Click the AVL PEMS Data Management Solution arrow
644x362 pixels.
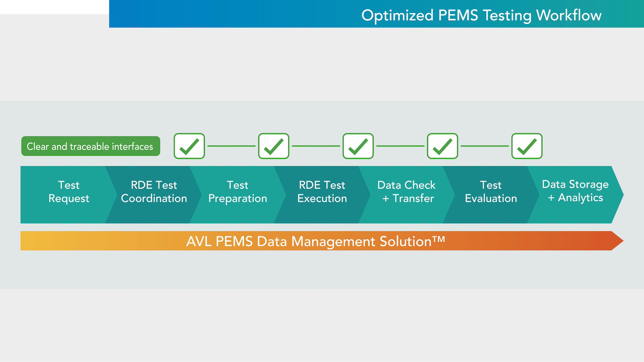point(322,241)
